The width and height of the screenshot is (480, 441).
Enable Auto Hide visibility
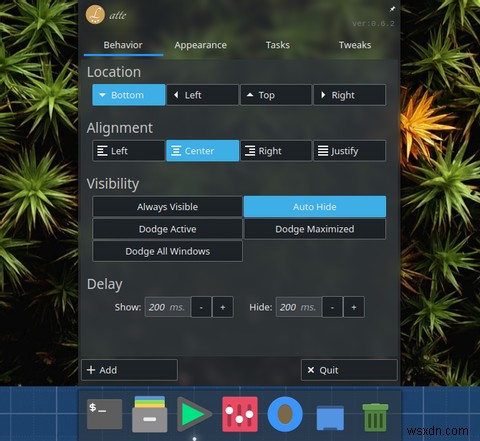pyautogui.click(x=315, y=207)
